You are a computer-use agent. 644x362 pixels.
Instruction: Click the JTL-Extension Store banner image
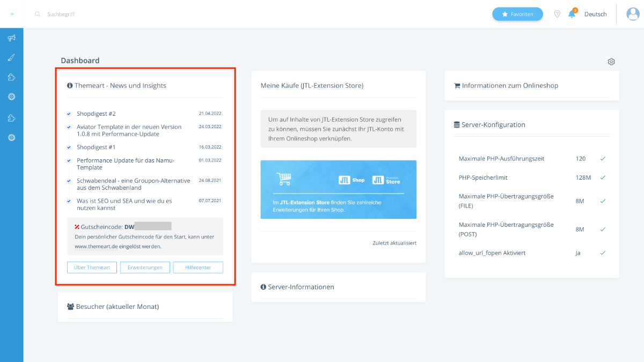338,189
